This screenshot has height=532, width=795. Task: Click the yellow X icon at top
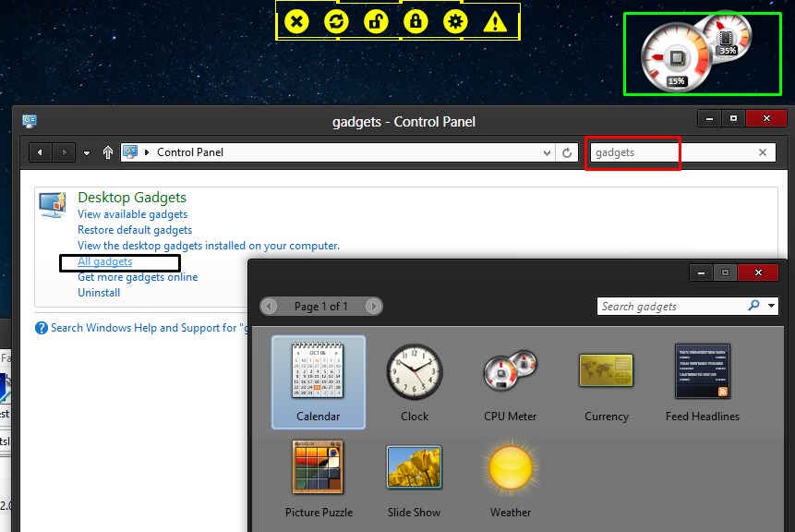coord(297,22)
